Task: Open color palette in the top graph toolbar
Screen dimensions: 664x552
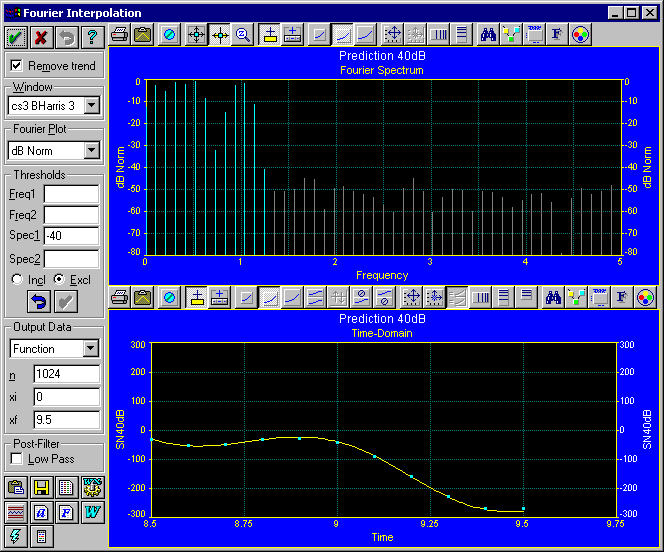Action: [x=579, y=34]
